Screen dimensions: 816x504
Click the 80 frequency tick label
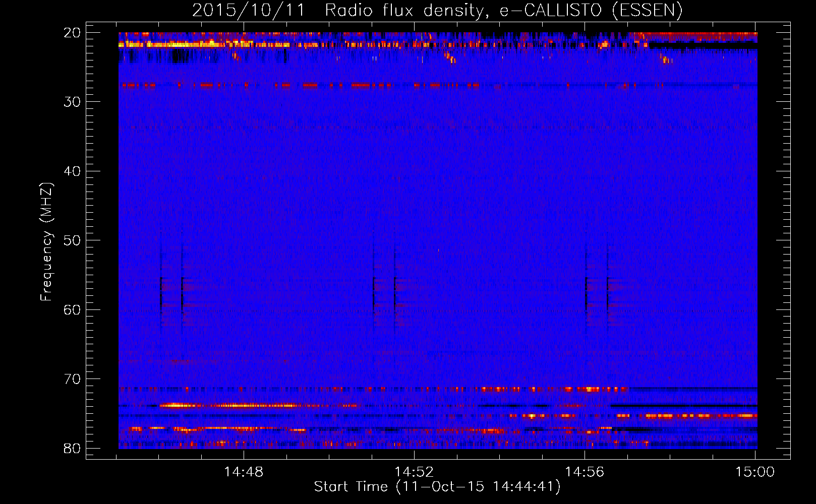(x=73, y=448)
